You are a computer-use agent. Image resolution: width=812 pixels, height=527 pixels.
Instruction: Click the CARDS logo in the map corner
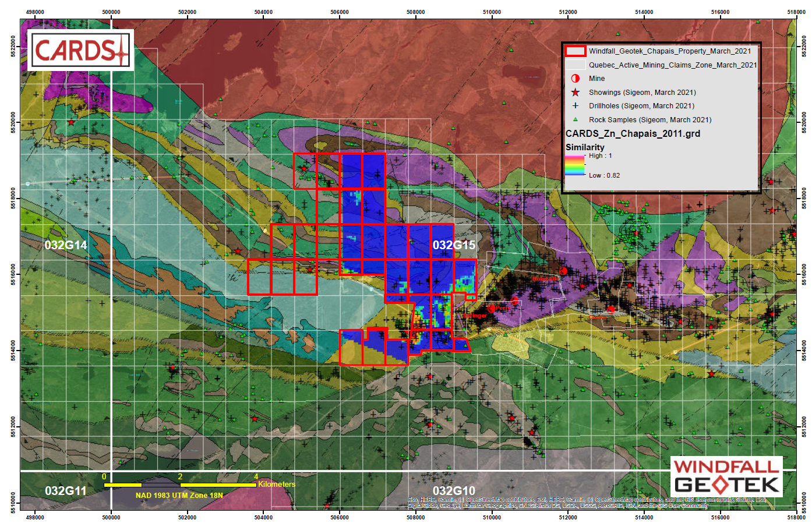pos(80,50)
